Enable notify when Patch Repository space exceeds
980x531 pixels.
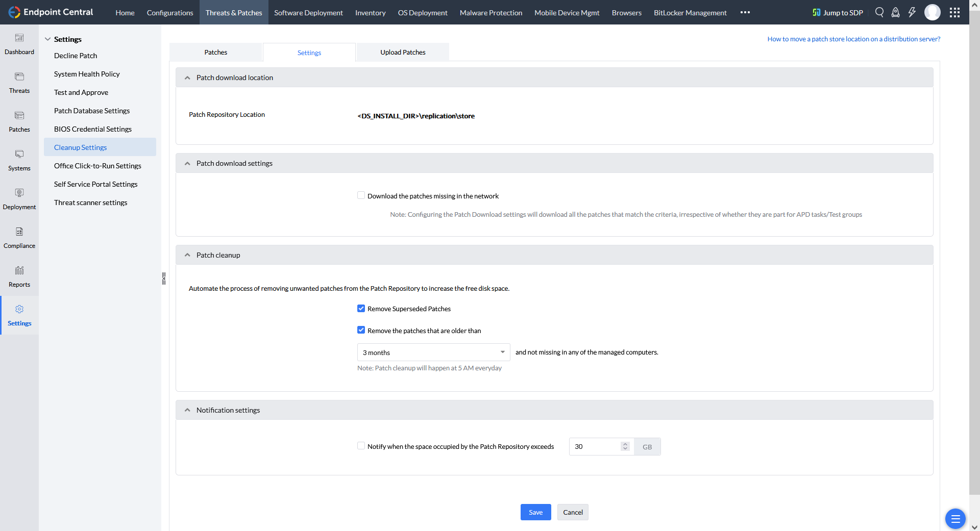(361, 446)
